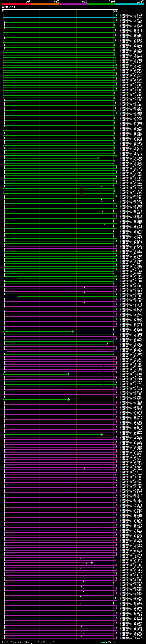The height and width of the screenshot is (644, 146).
Task: Click the UniRef100_P24095 label
Action: pyautogui.click(x=131, y=593)
